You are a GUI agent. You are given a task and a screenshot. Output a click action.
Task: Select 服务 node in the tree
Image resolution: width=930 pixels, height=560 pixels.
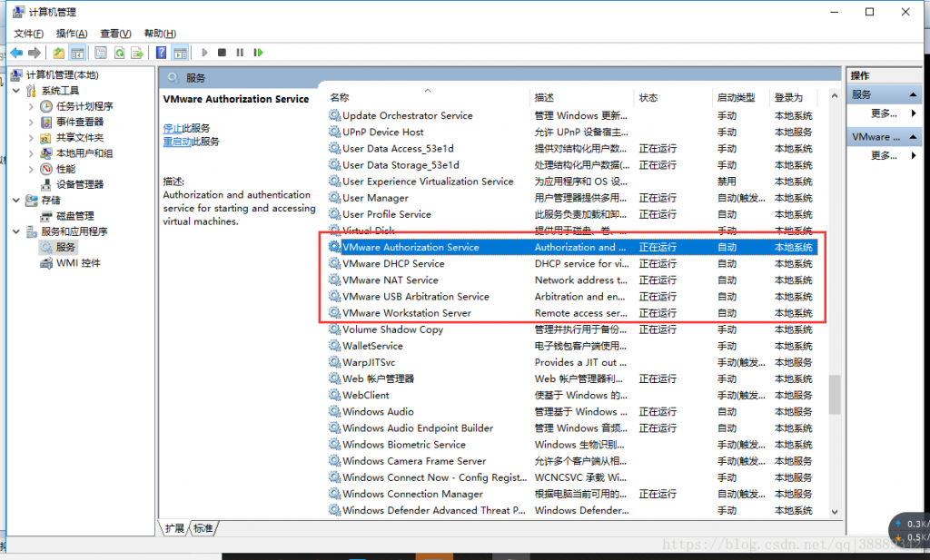(65, 247)
